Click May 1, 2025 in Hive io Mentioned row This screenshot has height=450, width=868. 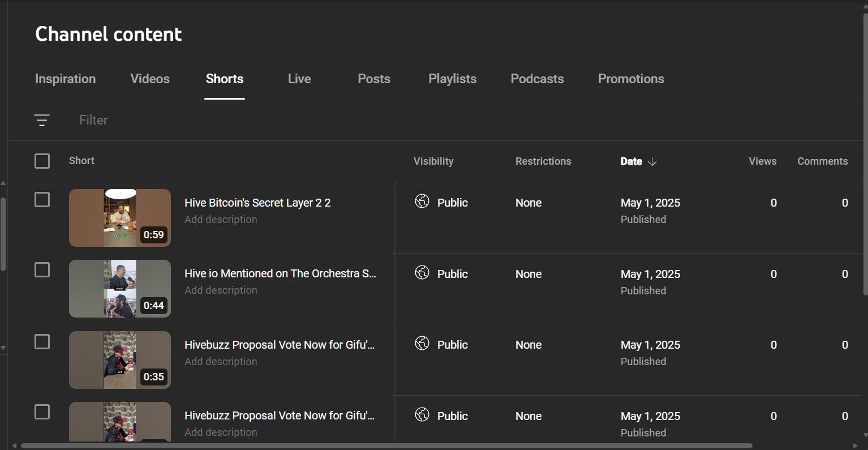[650, 274]
